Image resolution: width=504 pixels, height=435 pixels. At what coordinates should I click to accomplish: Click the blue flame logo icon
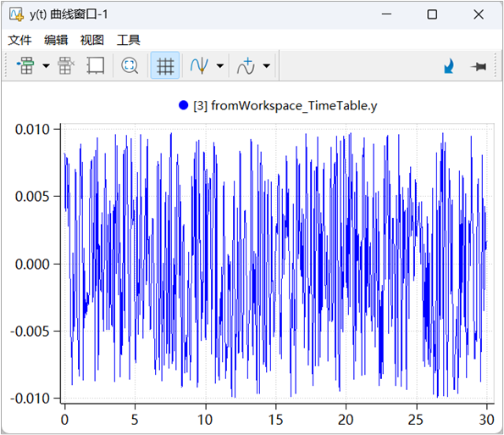(x=449, y=66)
